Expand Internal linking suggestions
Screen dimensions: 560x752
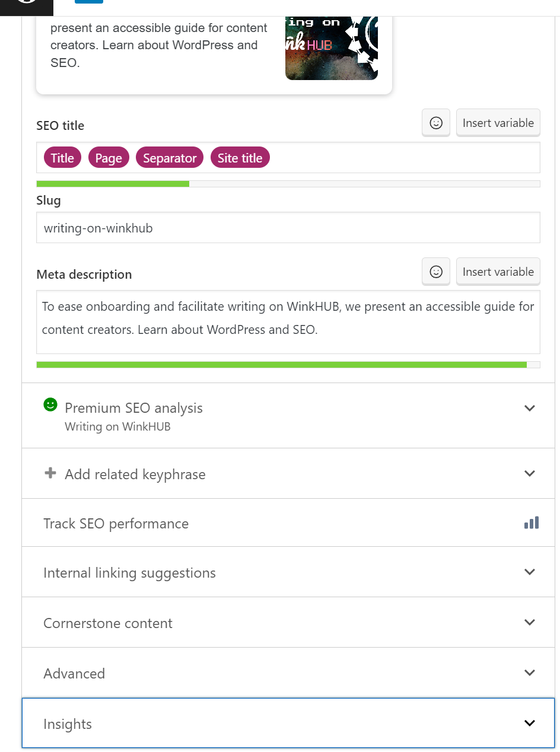point(288,572)
